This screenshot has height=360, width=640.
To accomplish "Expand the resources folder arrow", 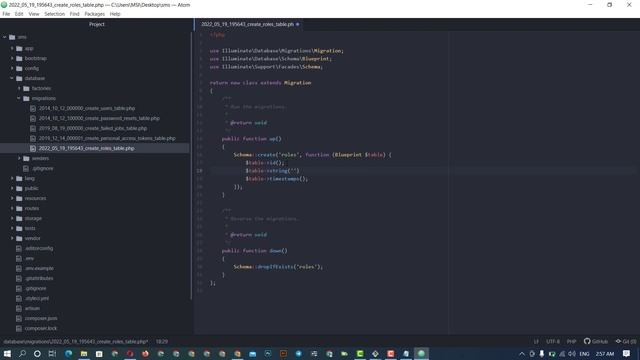I will 12,198.
